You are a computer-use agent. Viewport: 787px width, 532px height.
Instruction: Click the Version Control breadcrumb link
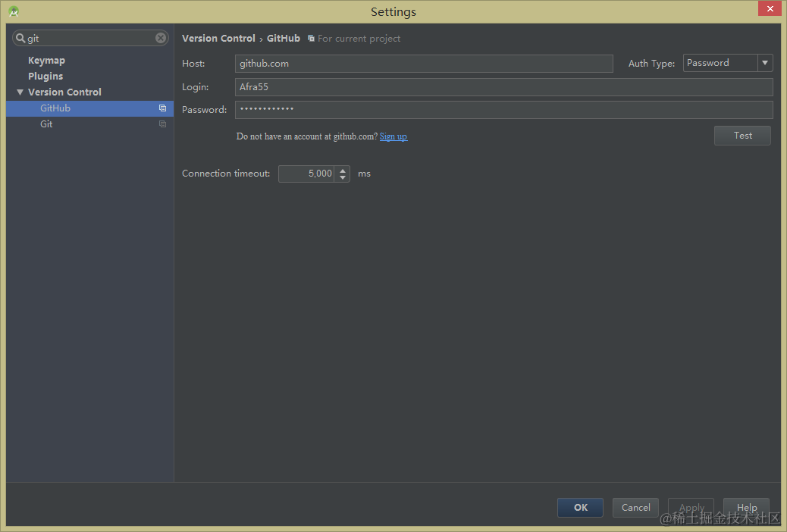(x=218, y=38)
